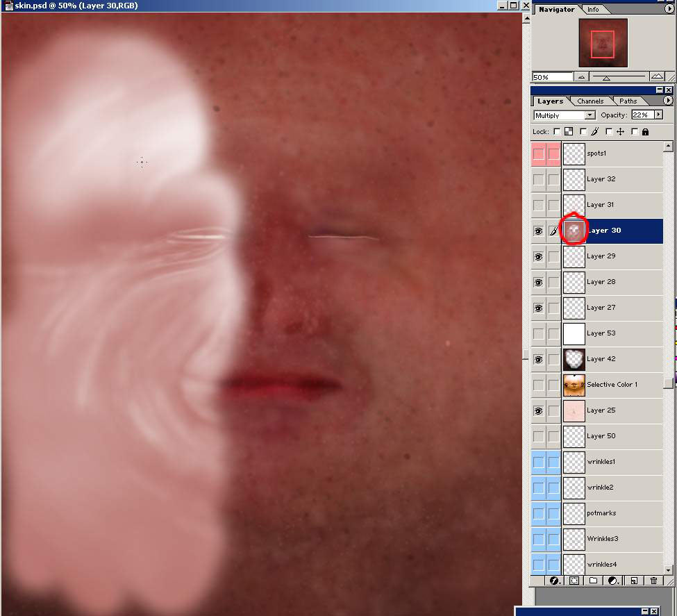The image size is (677, 616).
Task: Zoom in with Navigator large mountains icon
Action: (x=657, y=76)
